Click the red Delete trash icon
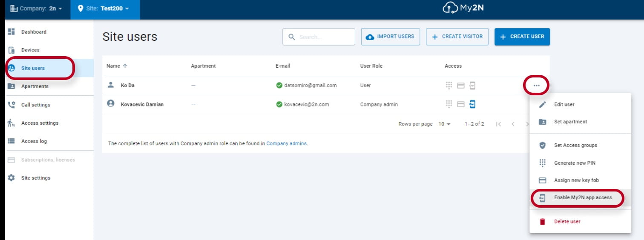The image size is (644, 240). (x=542, y=222)
